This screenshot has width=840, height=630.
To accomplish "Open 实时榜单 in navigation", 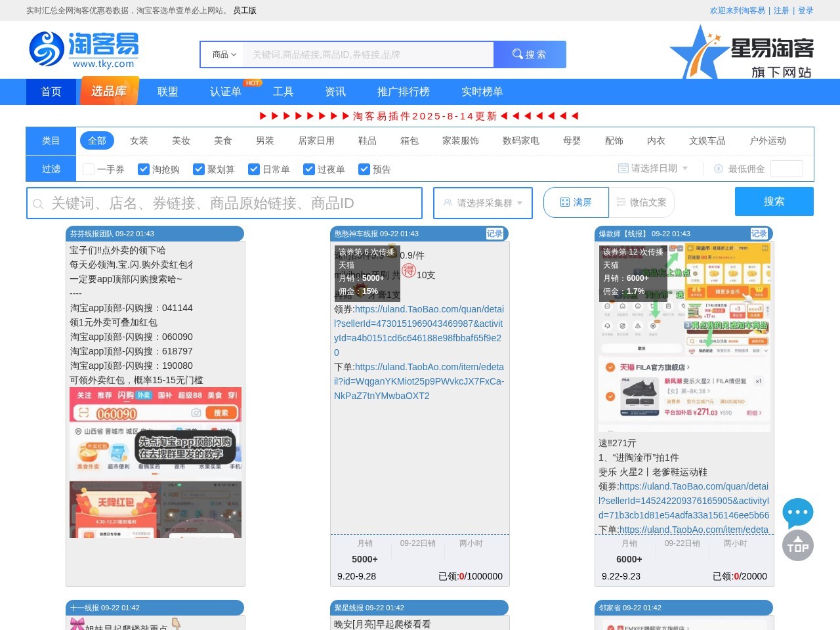I will click(482, 92).
